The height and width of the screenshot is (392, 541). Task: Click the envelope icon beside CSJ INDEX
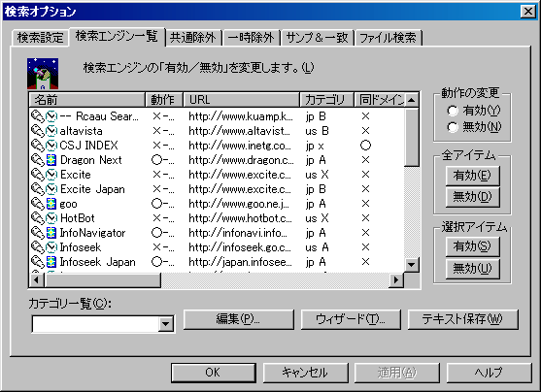[51, 146]
